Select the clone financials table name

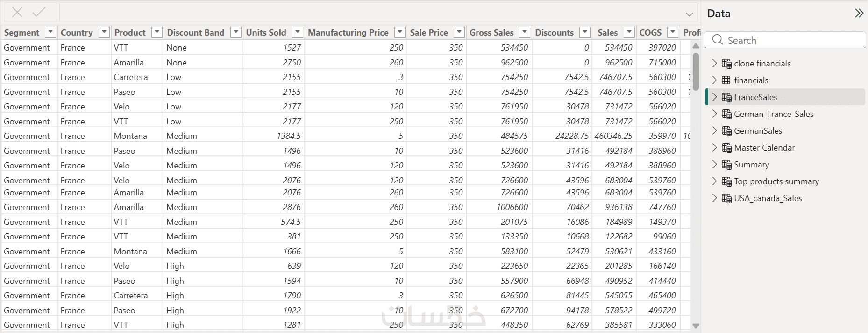762,63
